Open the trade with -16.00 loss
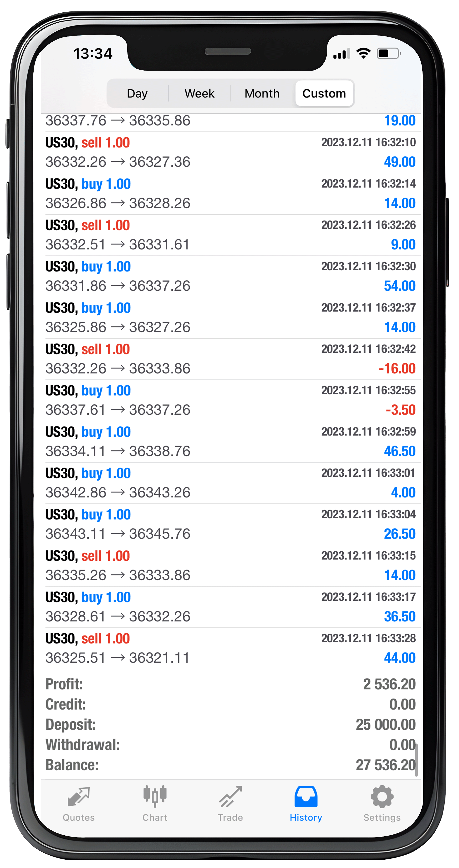Viewport: 459px width, 868px height. pyautogui.click(x=230, y=359)
